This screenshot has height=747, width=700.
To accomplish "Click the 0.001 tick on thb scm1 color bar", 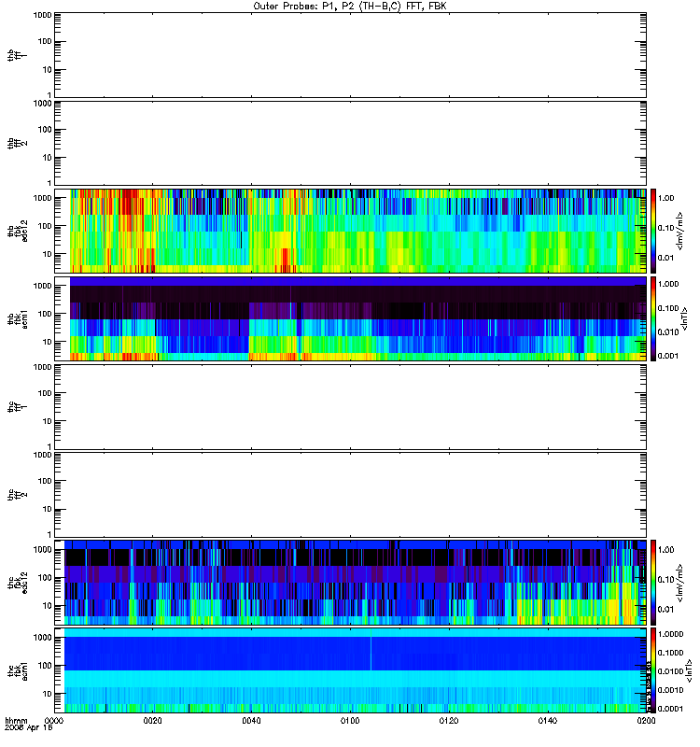I will tap(668, 356).
